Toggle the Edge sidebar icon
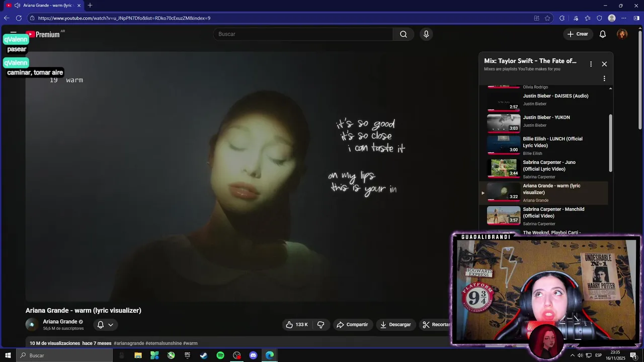The width and height of the screenshot is (644, 362). (x=636, y=18)
